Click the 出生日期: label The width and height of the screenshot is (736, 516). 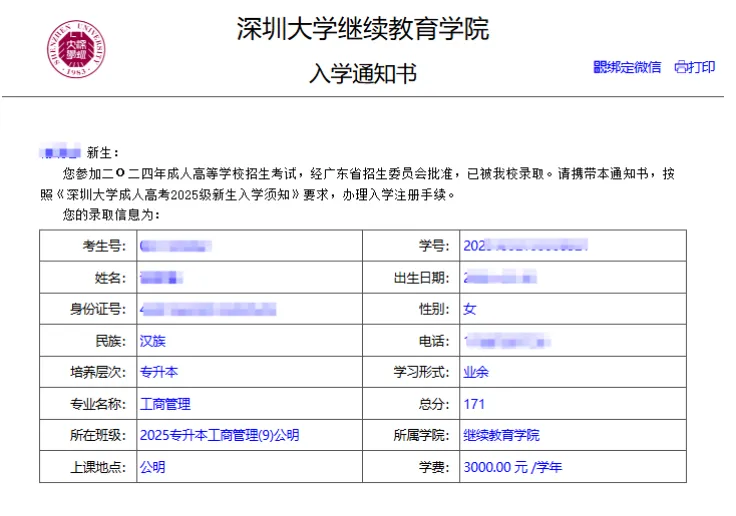pyautogui.click(x=422, y=278)
